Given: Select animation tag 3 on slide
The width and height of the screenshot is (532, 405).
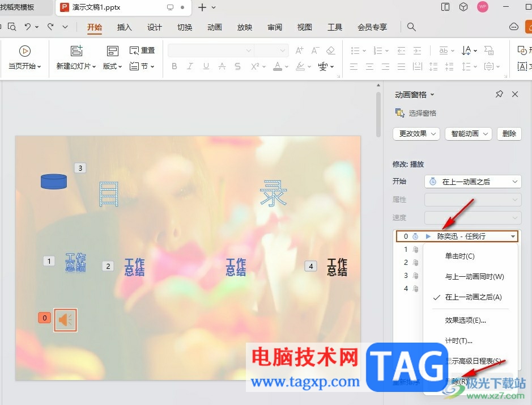Looking at the screenshot, I should [x=80, y=168].
